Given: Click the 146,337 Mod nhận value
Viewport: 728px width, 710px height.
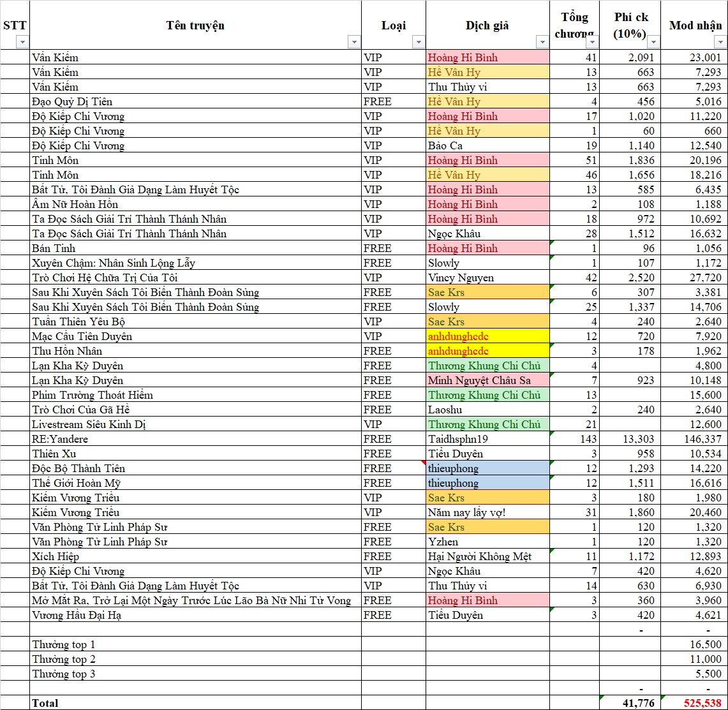Looking at the screenshot, I should coord(694,439).
